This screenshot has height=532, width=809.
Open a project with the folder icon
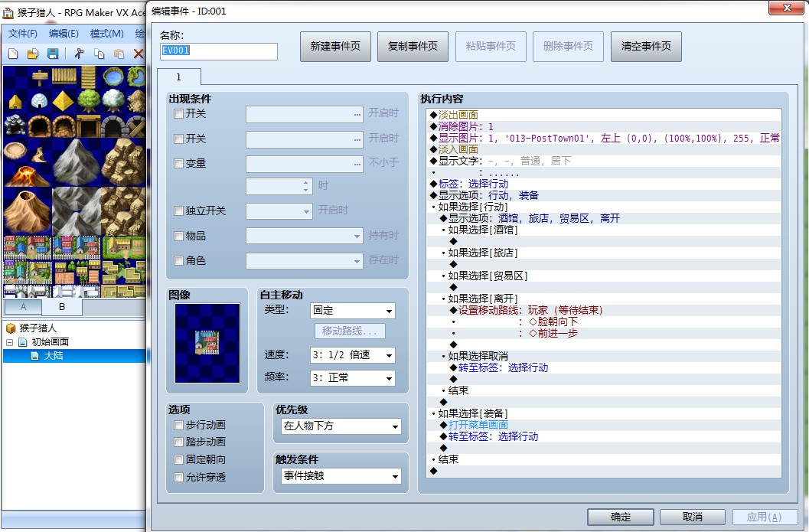coord(33,54)
